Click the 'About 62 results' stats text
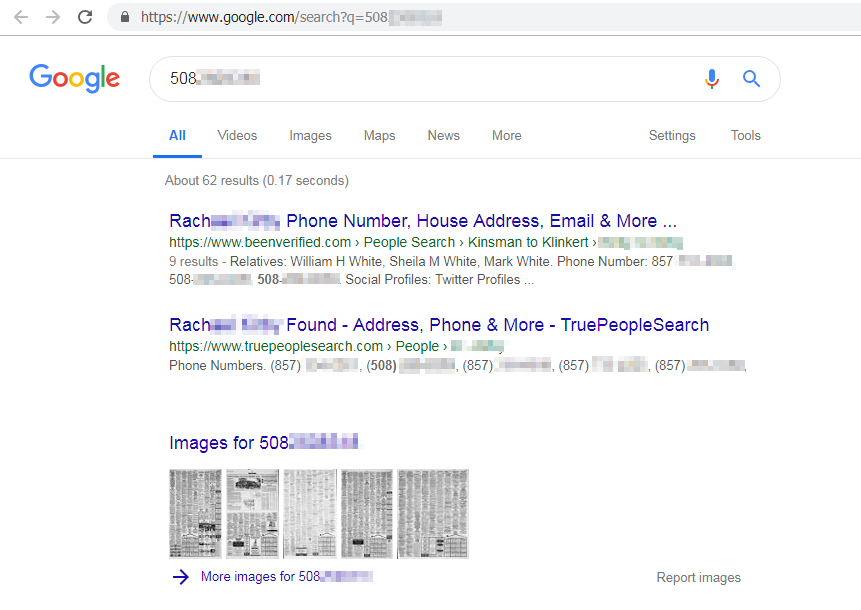Screen dimensions: 861x610 [257, 181]
